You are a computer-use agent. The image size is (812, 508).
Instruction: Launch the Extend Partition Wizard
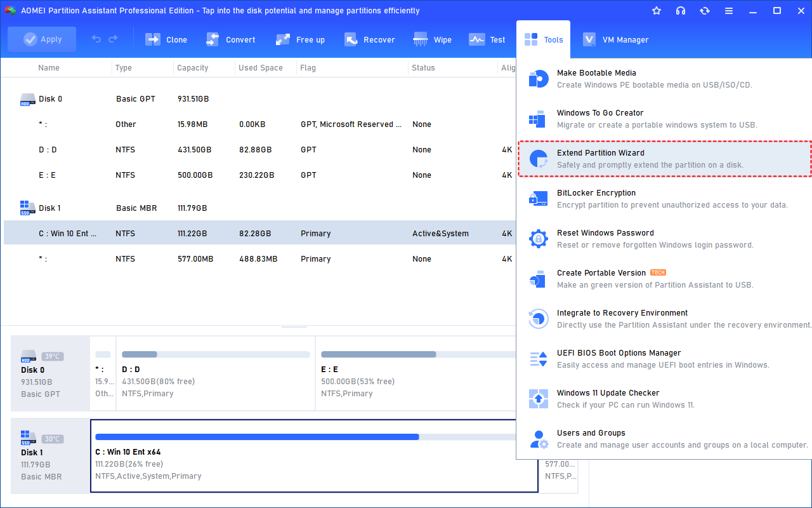click(664, 159)
